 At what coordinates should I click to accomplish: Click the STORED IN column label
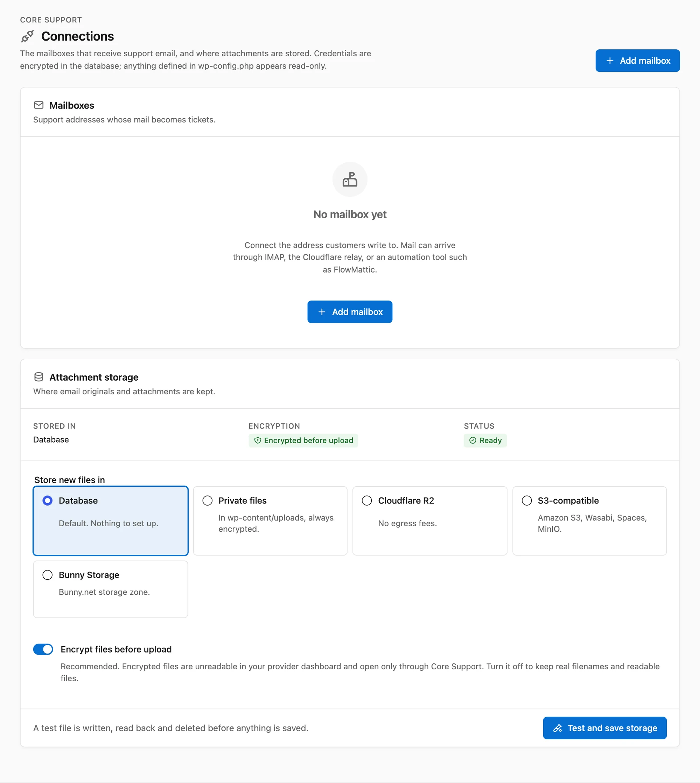pyautogui.click(x=54, y=426)
